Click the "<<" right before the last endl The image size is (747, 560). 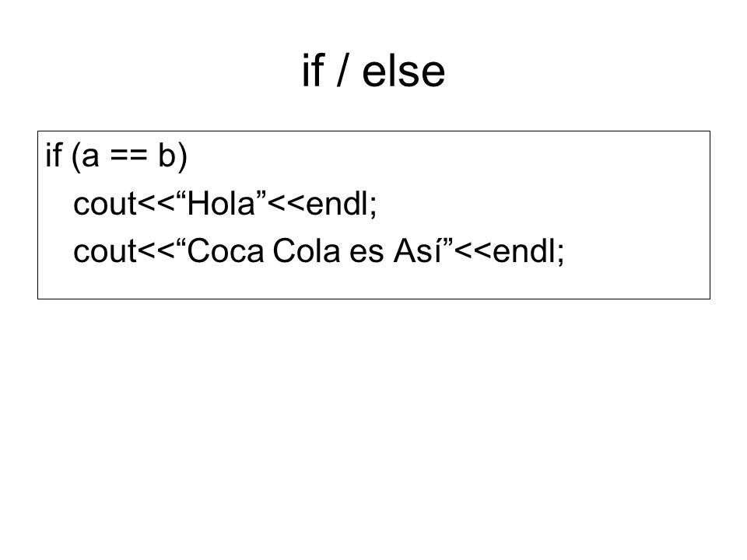coord(472,252)
